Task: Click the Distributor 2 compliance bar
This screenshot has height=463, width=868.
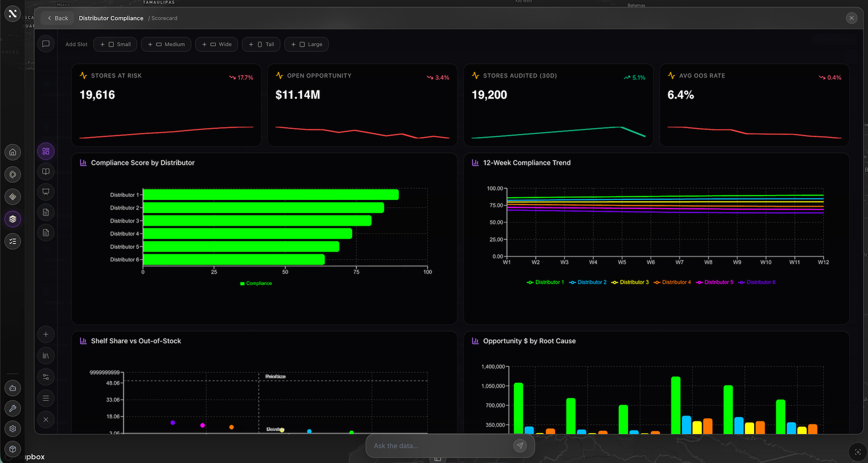Action: pos(264,208)
